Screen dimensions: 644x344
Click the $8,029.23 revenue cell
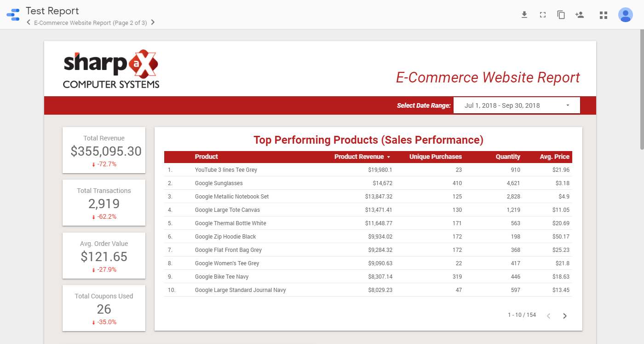coord(380,290)
